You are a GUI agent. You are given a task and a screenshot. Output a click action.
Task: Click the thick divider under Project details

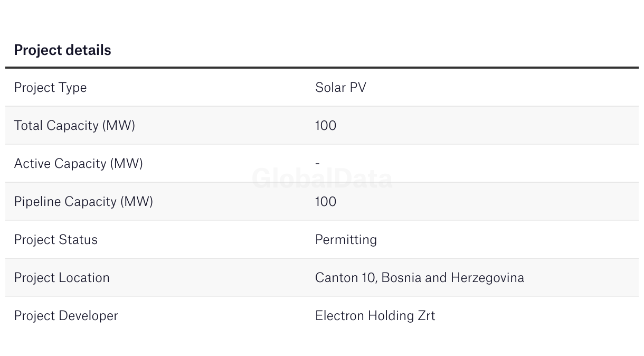tap(322, 68)
